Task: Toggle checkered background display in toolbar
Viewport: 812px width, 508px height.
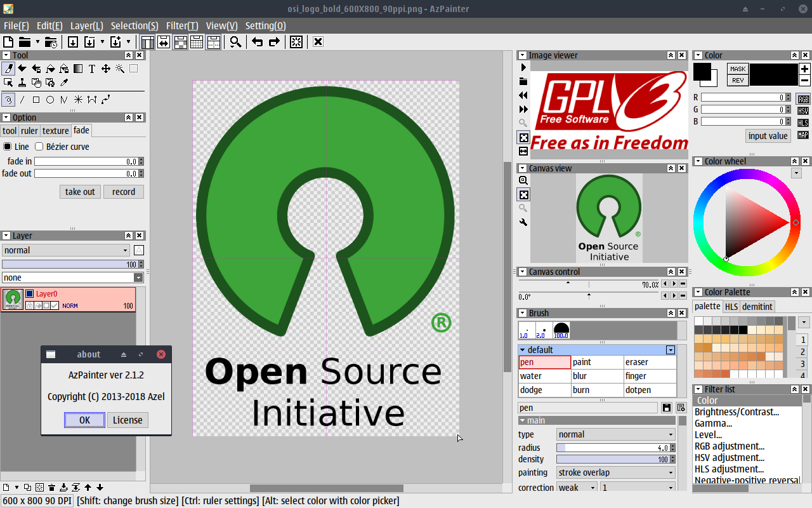Action: (180, 42)
